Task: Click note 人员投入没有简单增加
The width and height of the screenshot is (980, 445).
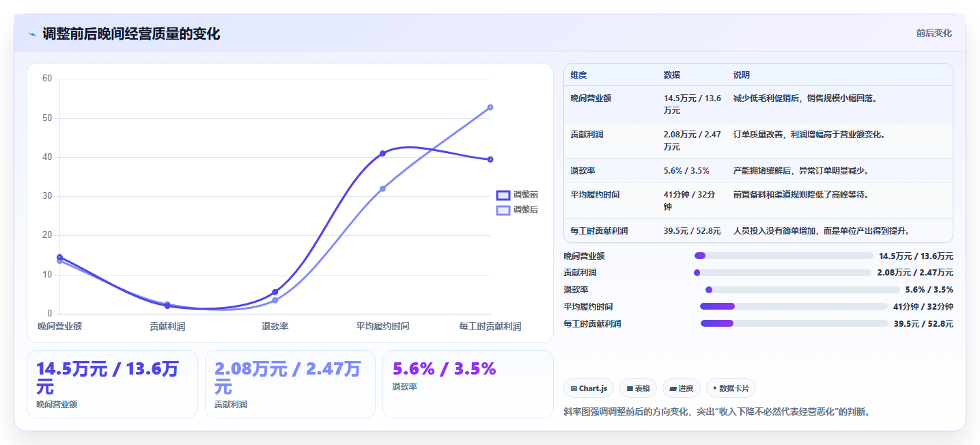Action: point(774,231)
